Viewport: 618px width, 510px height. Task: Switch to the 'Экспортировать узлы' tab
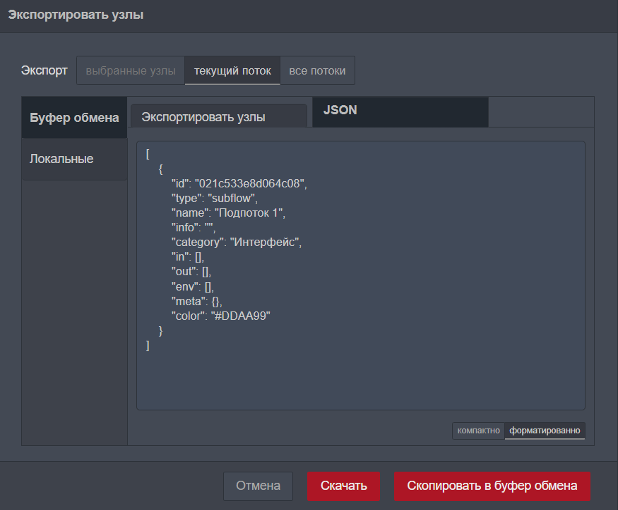point(218,117)
